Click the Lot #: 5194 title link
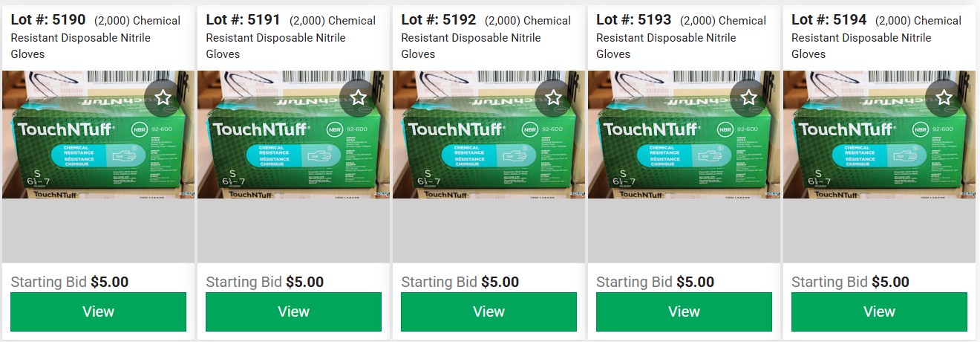 (877, 36)
